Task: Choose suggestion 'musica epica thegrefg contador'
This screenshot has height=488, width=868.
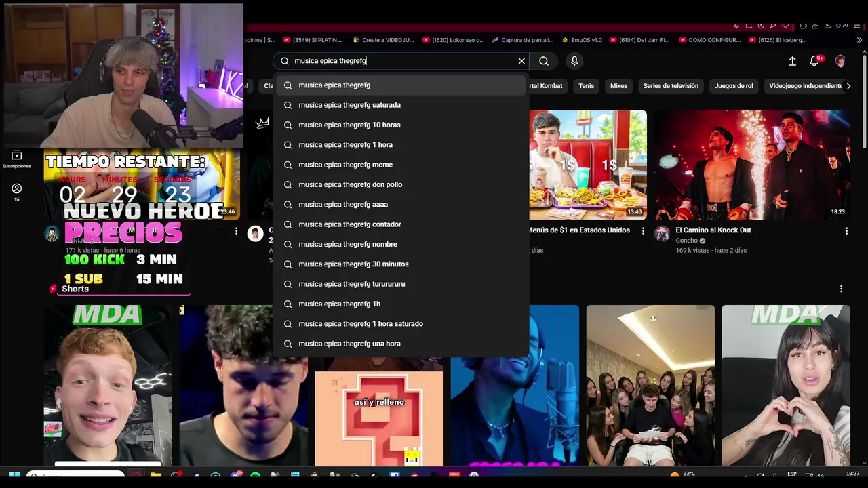Action: (x=401, y=224)
